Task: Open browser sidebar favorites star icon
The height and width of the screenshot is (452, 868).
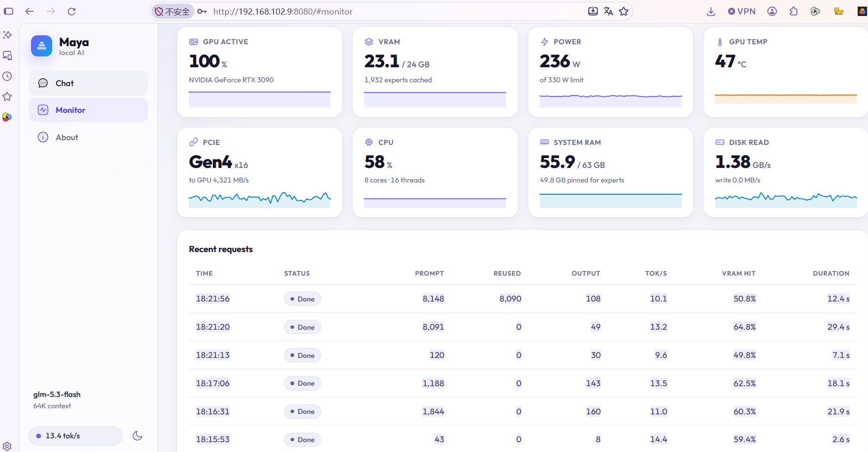Action: click(x=7, y=96)
